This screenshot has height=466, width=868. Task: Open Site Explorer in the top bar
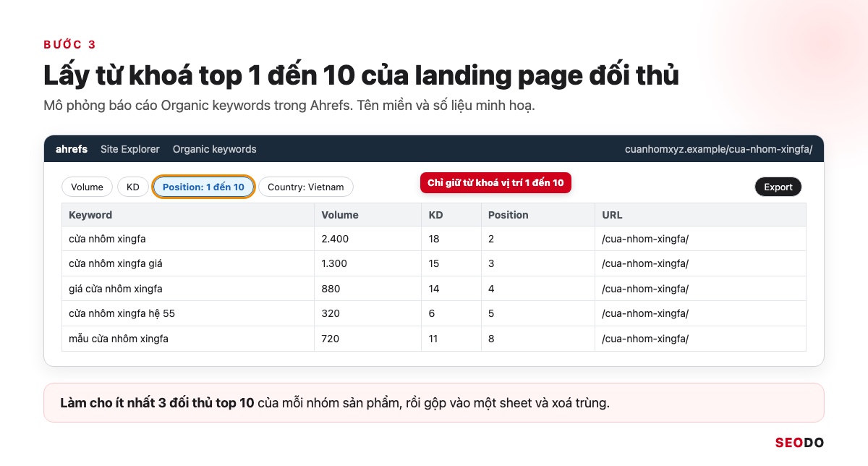130,149
